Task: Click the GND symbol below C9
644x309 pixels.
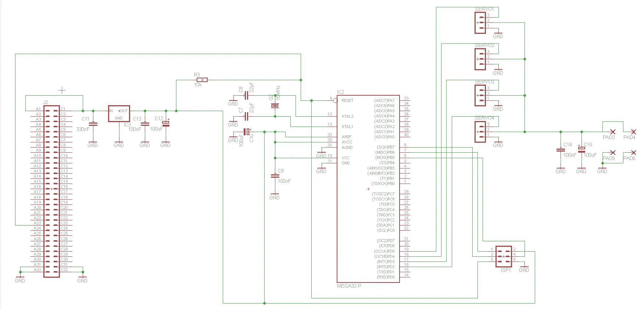Action: point(275,196)
